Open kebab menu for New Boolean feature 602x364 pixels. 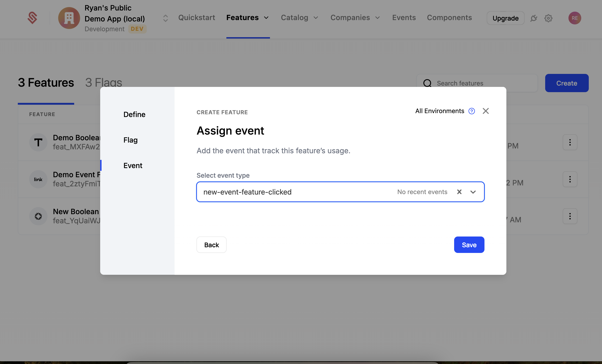click(570, 216)
